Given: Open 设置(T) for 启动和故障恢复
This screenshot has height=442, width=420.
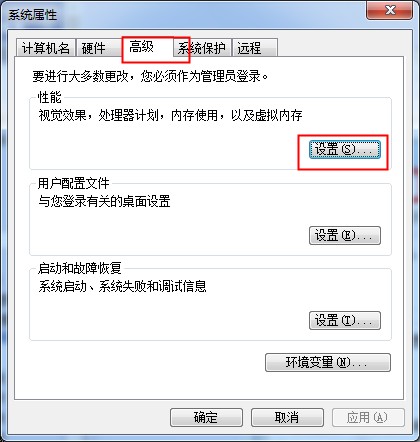Looking at the screenshot, I should [x=345, y=320].
